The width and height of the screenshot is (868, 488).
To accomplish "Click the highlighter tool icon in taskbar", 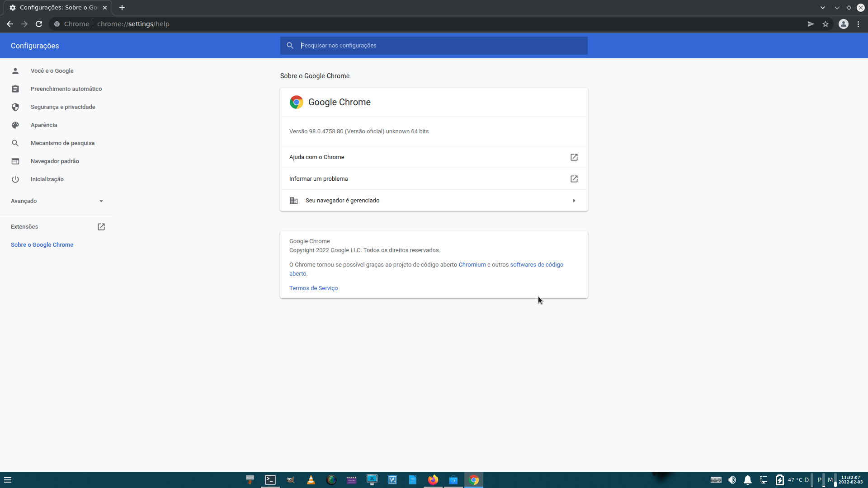I will [x=250, y=480].
